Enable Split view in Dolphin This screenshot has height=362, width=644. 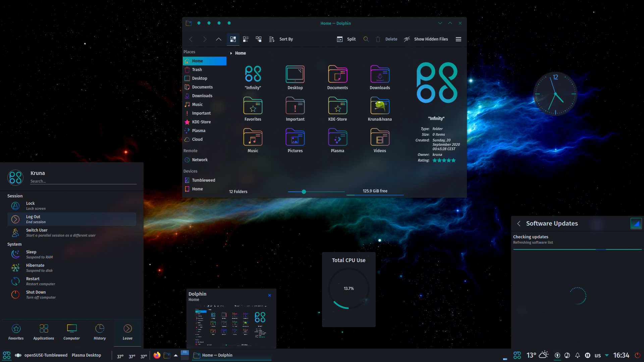[346, 39]
